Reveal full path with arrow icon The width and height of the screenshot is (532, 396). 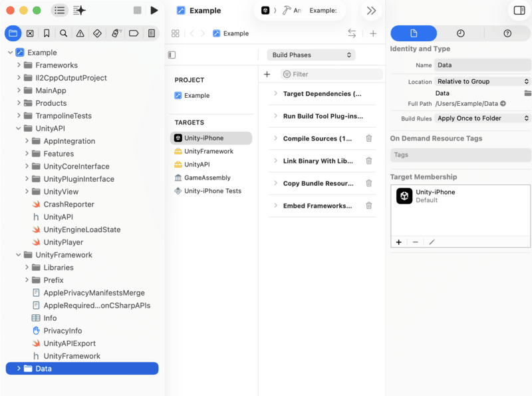[x=503, y=104]
